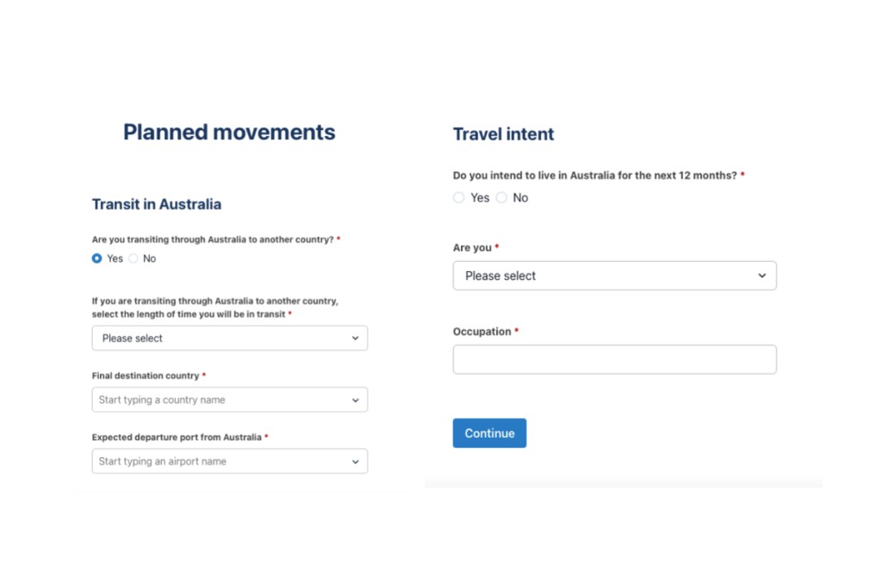This screenshot has width=882, height=588.
Task: Click the "Travel intent" section heading
Action: [504, 134]
